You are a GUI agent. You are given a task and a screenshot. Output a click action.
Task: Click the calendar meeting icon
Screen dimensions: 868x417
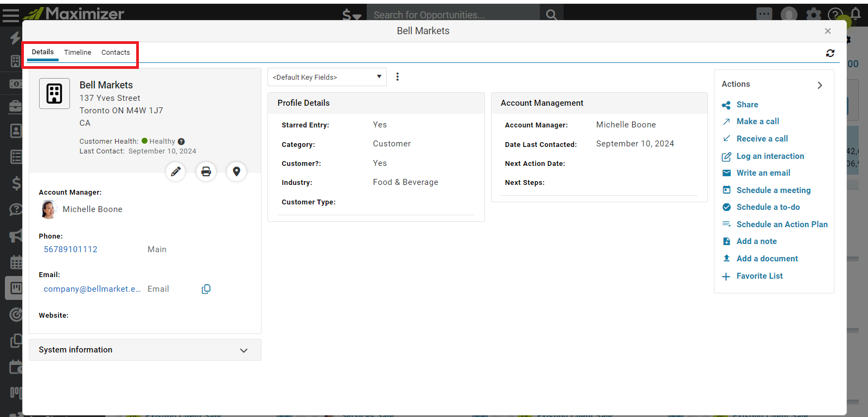726,190
